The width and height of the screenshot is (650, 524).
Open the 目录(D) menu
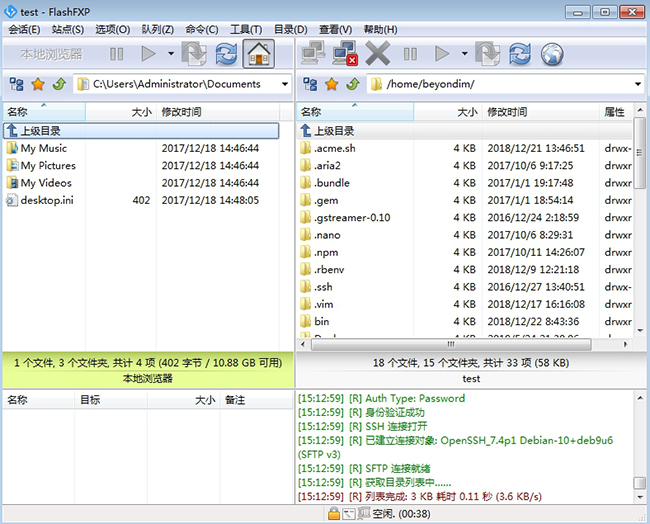coord(291,30)
